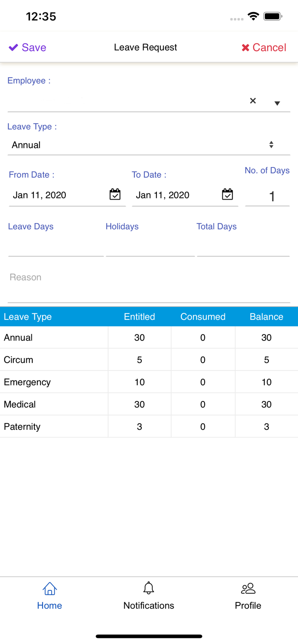Select the Home icon in bottom bar
298x644 pixels.
(x=49, y=589)
